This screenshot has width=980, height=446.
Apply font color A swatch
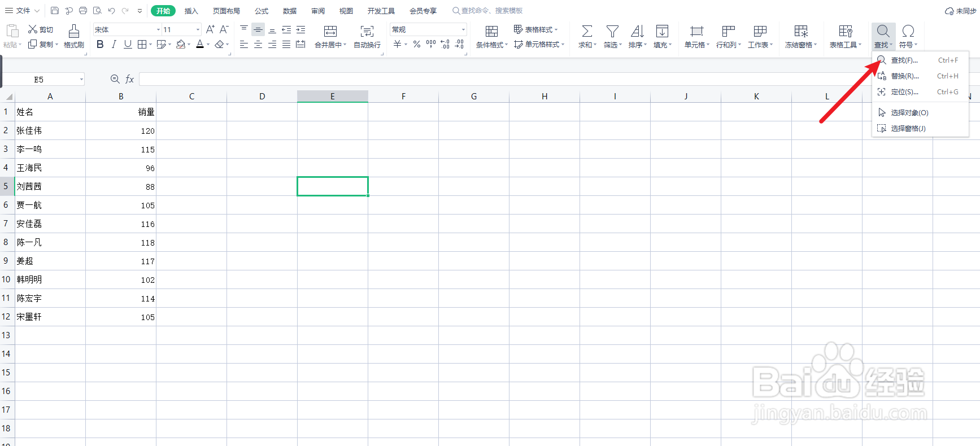(x=200, y=44)
